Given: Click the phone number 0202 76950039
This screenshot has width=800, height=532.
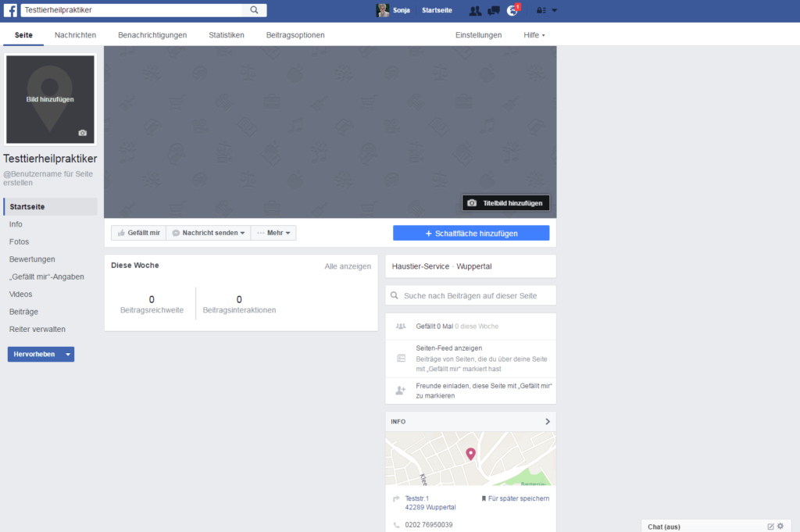Looking at the screenshot, I should (x=429, y=525).
